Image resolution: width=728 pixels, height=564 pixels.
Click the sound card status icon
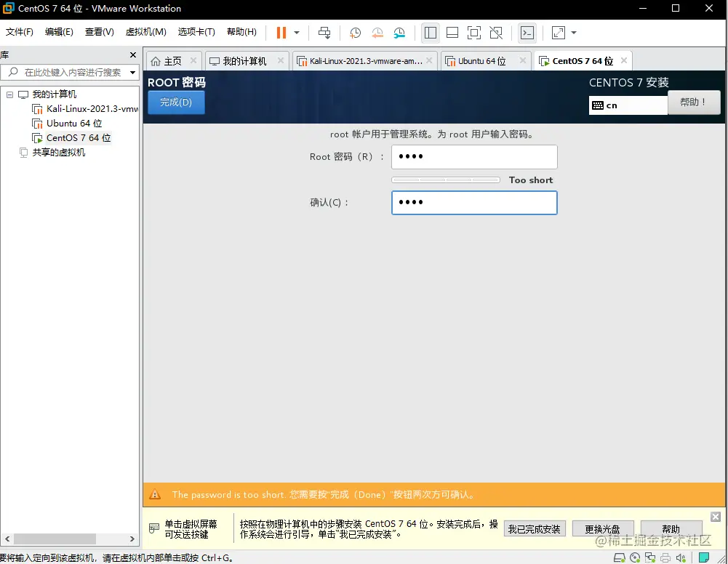click(681, 557)
